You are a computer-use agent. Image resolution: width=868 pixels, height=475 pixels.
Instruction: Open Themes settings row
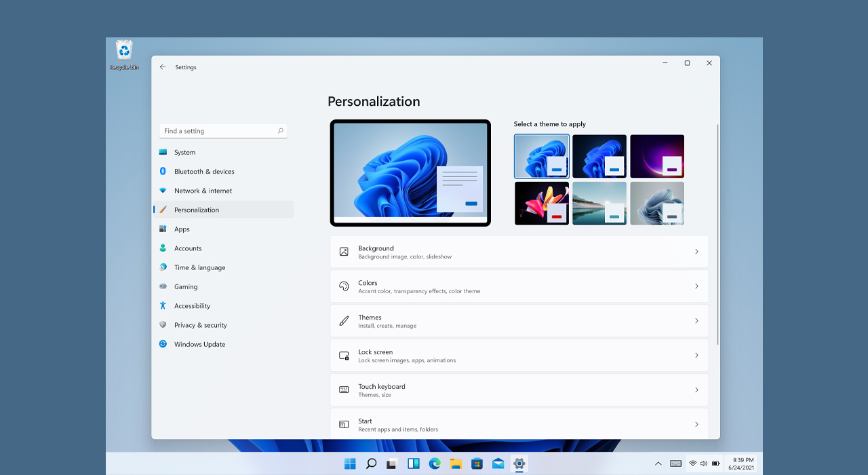519,321
